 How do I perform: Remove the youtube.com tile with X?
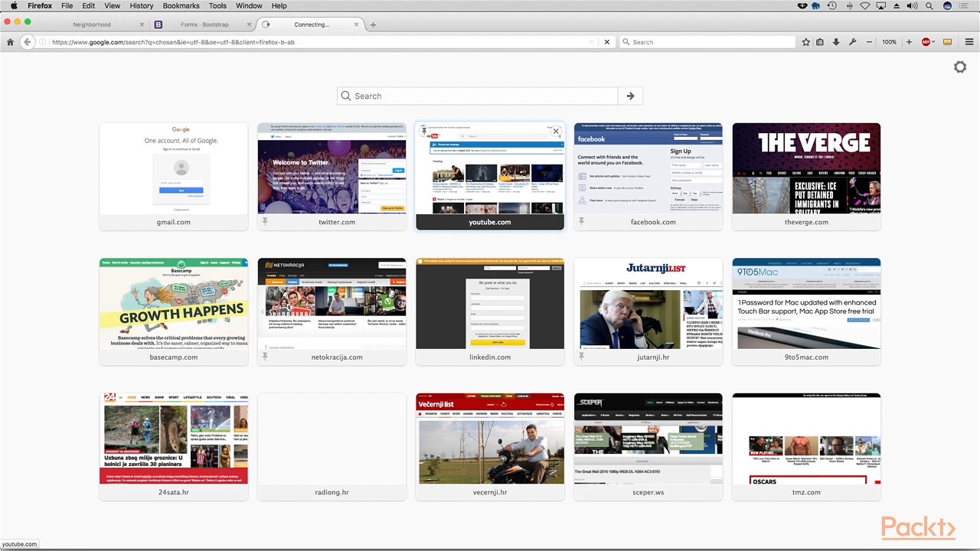click(556, 132)
